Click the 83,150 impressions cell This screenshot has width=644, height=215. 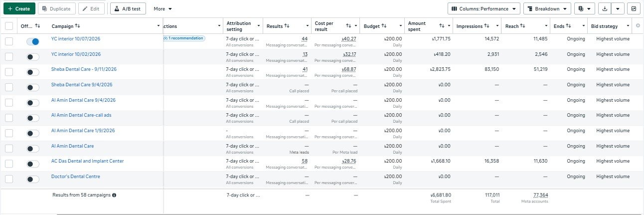(x=491, y=69)
